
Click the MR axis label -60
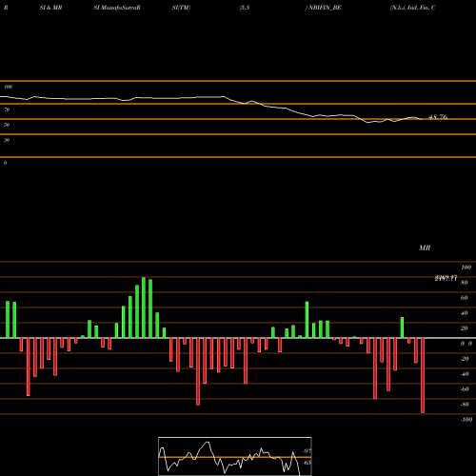click(x=465, y=389)
